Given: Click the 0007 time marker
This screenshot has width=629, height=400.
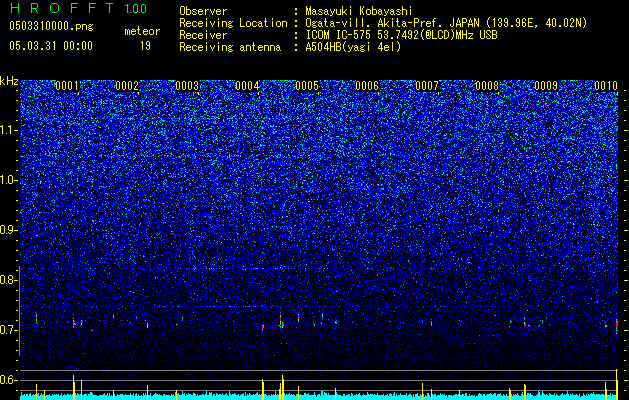Looking at the screenshot, I should (427, 86).
